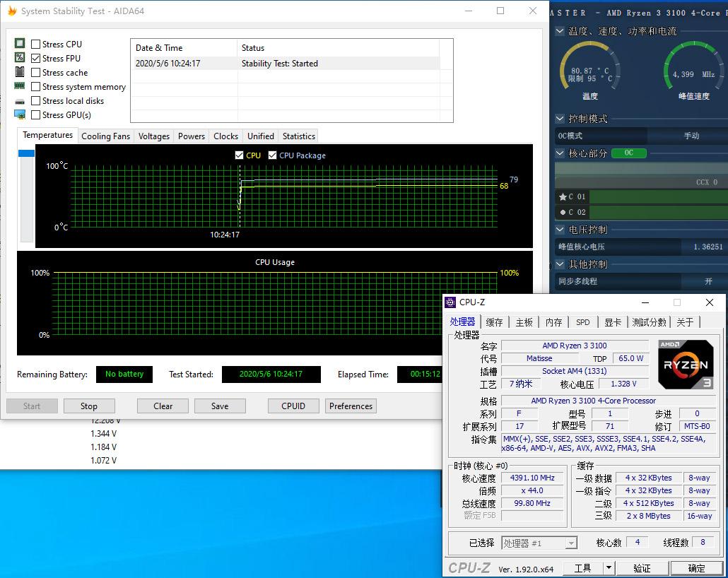This screenshot has height=578, width=728.
Task: Collapse the temperature, speed, power section
Action: 560,31
